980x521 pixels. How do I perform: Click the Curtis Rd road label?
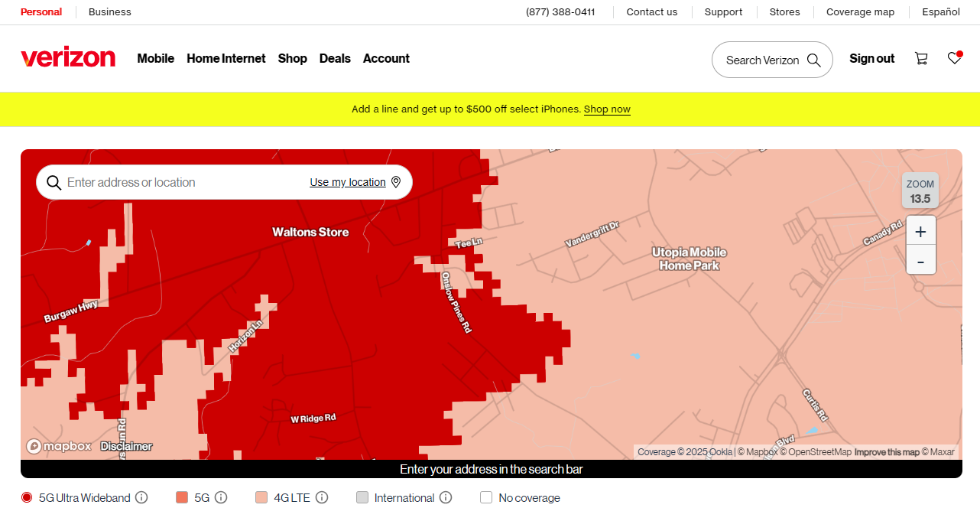tap(815, 405)
